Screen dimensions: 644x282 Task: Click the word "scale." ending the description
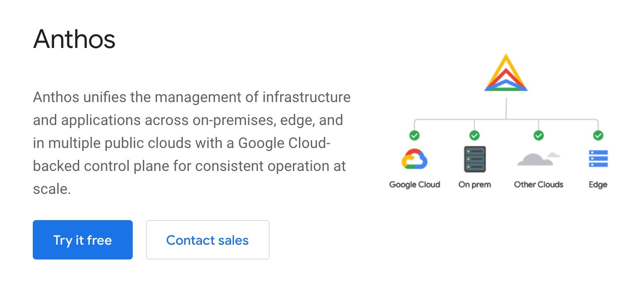pos(52,189)
